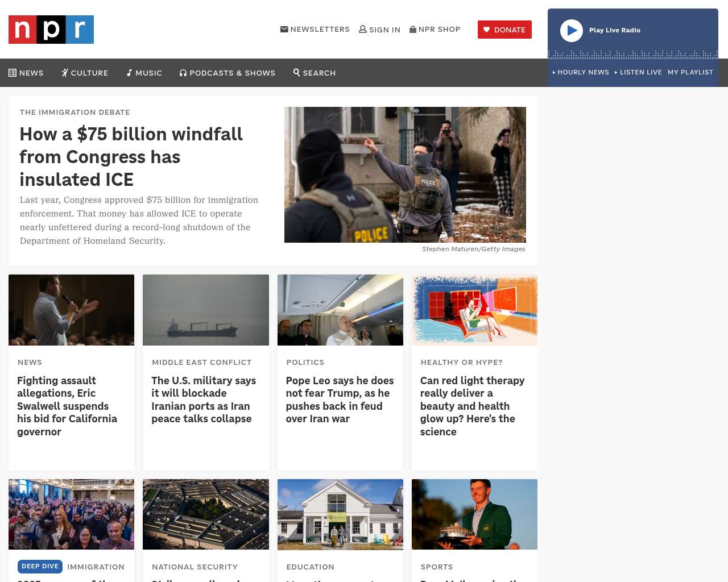Screen dimensions: 728x582
Task: Open Podcasts & Shows via the headphones icon
Action: 183,73
